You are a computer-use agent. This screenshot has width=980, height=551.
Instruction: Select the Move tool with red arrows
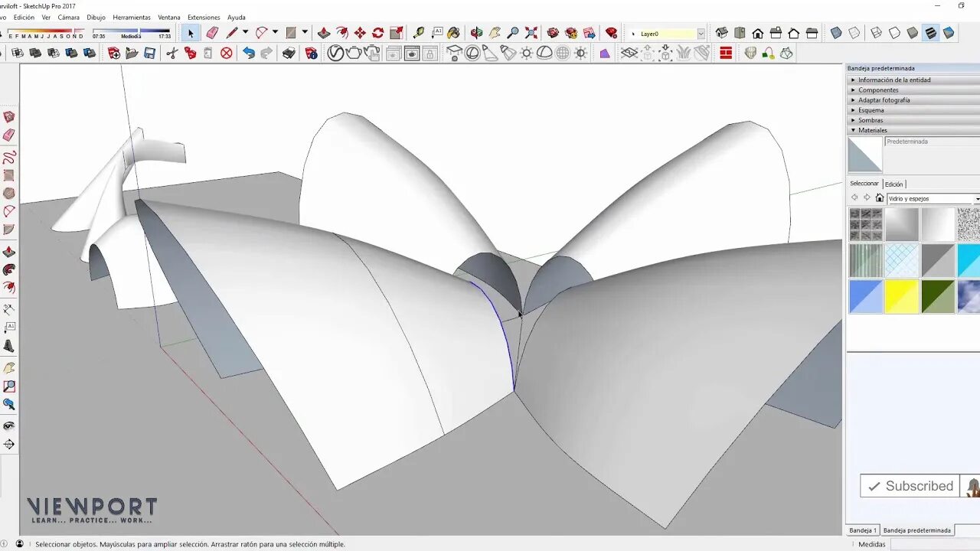coord(360,33)
